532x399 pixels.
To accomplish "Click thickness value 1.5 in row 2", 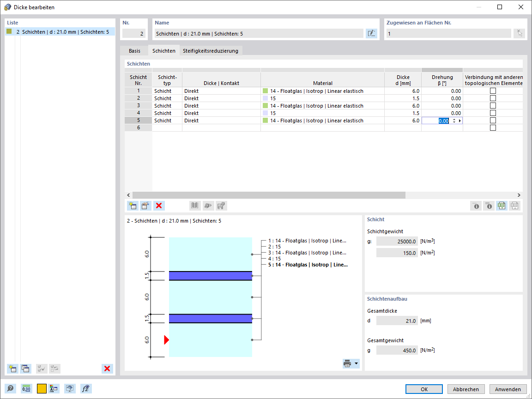I will [403, 98].
